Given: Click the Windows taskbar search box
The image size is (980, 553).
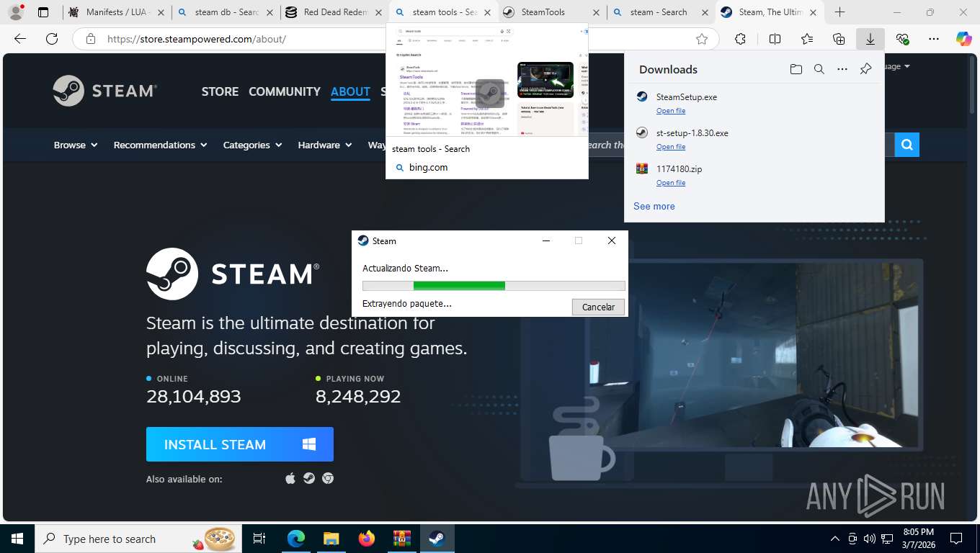Looking at the screenshot, I should click(137, 539).
